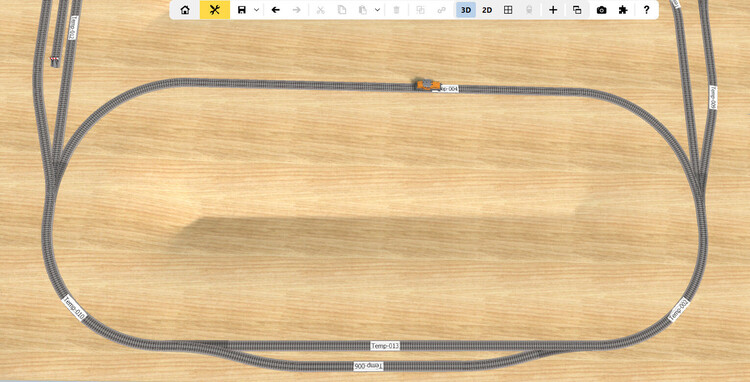Delete selection with the trash icon
Image resolution: width=750 pixels, height=382 pixels.
point(396,10)
